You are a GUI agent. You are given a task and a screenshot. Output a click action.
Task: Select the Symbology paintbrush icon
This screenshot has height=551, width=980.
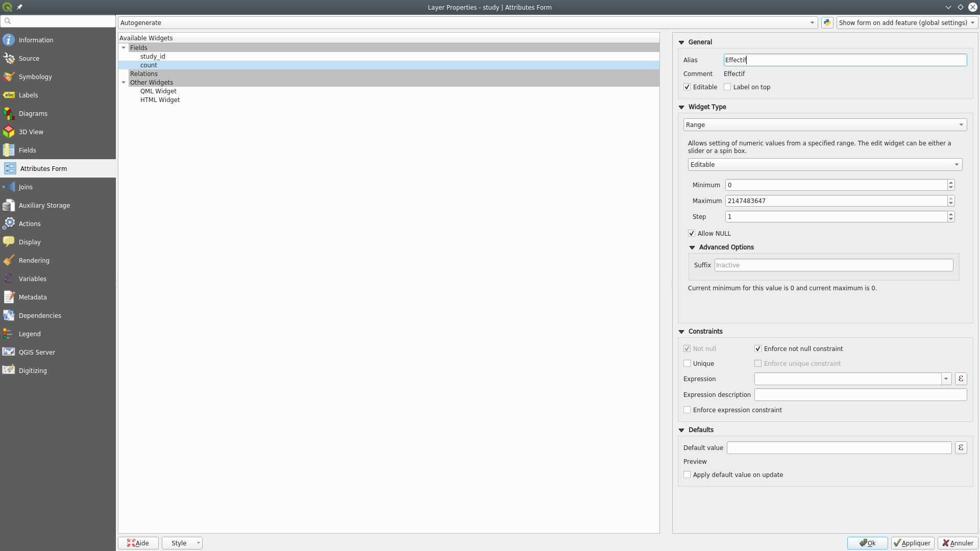(9, 77)
